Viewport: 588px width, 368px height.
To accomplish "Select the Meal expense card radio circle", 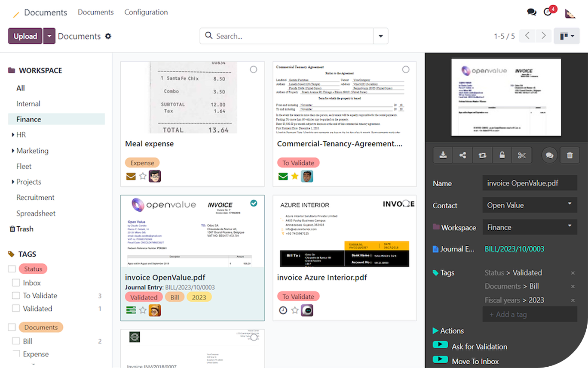I will [x=254, y=69].
